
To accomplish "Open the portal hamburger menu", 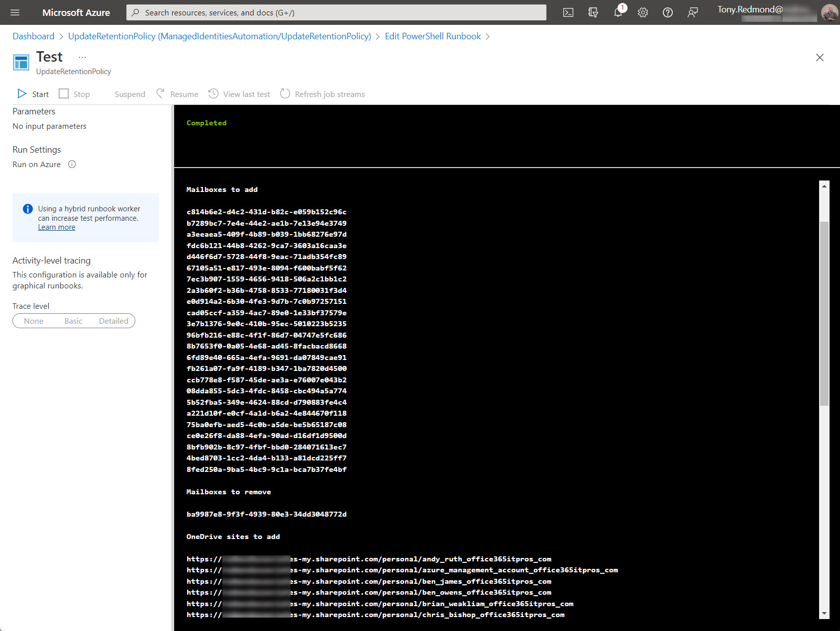I will click(14, 12).
